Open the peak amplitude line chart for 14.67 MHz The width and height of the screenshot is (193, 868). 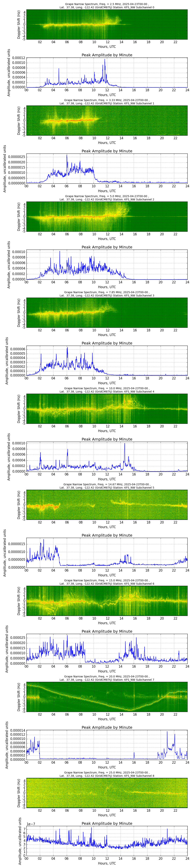click(107, 553)
